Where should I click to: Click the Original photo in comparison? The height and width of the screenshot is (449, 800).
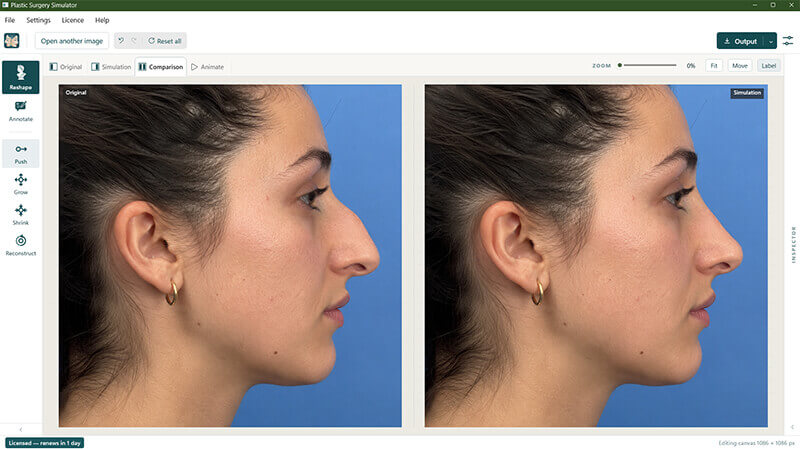tap(230, 256)
